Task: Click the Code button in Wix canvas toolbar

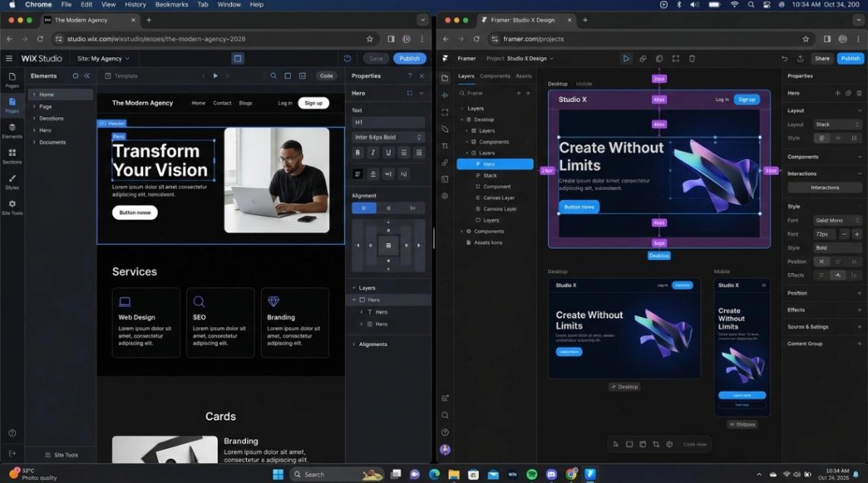Action: 327,76
